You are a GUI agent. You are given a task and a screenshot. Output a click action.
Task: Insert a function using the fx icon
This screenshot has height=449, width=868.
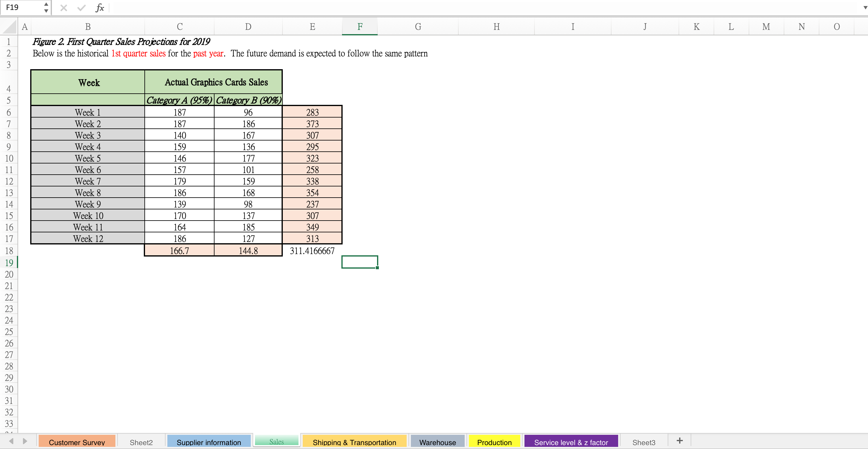(99, 8)
